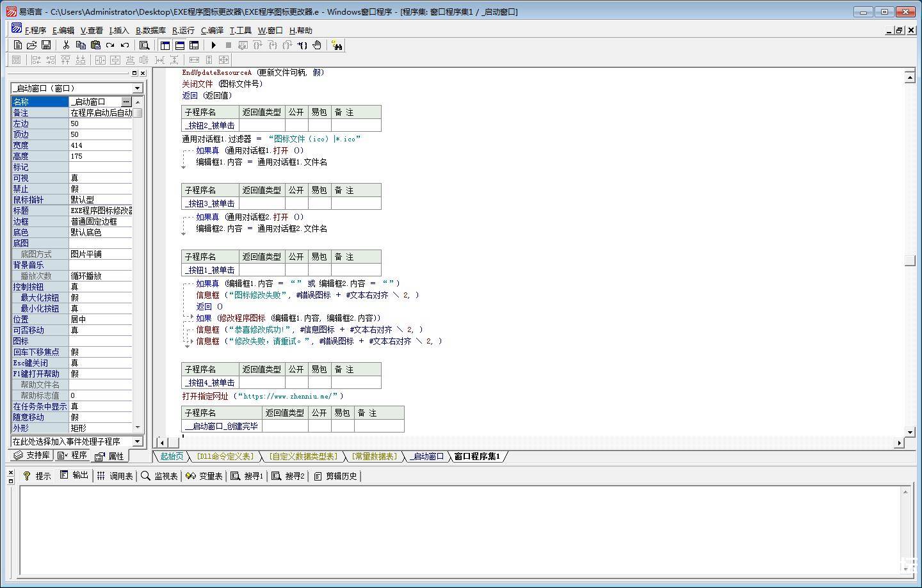Screen dimensions: 922x588
Task: Open the component selector dropdown showing _启动窗口
Action: [137, 88]
